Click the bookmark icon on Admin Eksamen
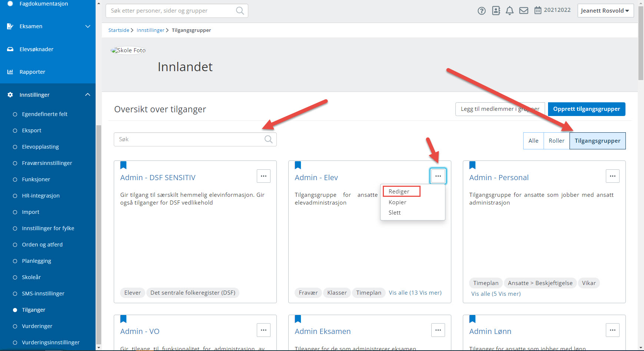Viewport: 644px width, 351px height. click(x=298, y=319)
